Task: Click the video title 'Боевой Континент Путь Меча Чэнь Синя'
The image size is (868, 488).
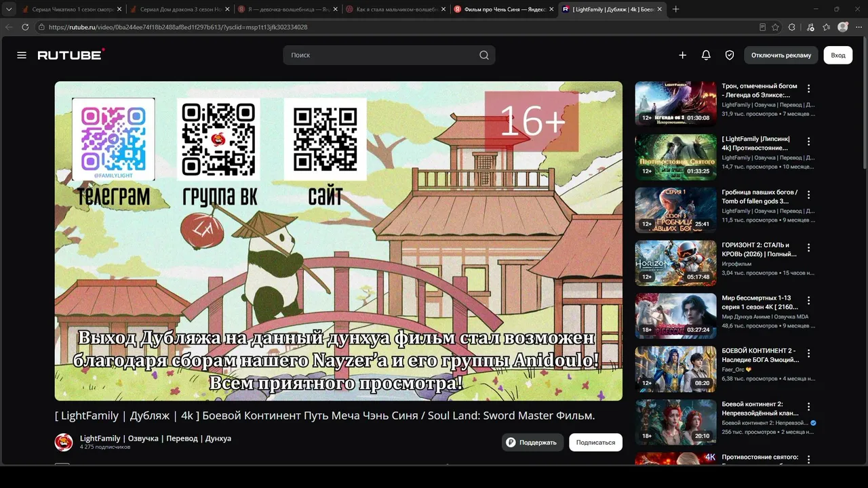Action: [x=325, y=415]
